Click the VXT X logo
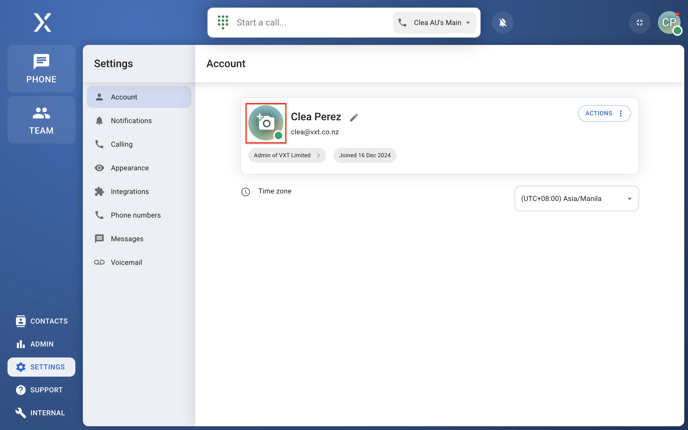 (43, 22)
